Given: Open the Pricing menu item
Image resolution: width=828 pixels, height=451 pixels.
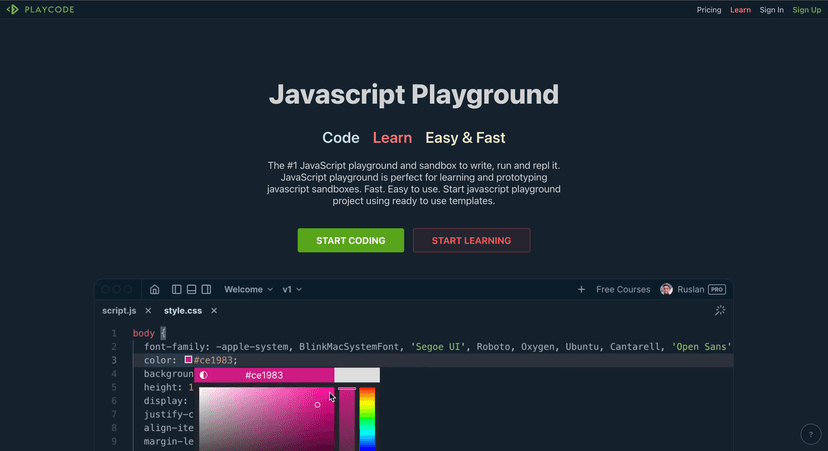Looking at the screenshot, I should tap(709, 10).
